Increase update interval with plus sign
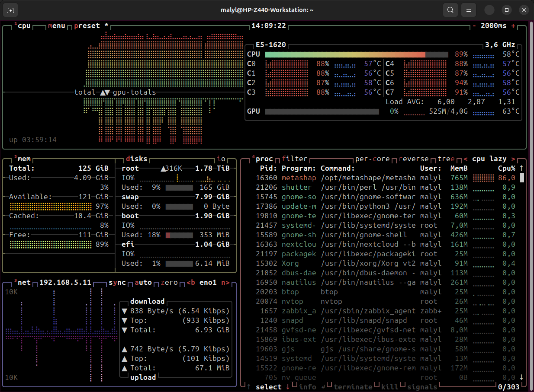Screen dimensions: 534x392 (x=513, y=26)
